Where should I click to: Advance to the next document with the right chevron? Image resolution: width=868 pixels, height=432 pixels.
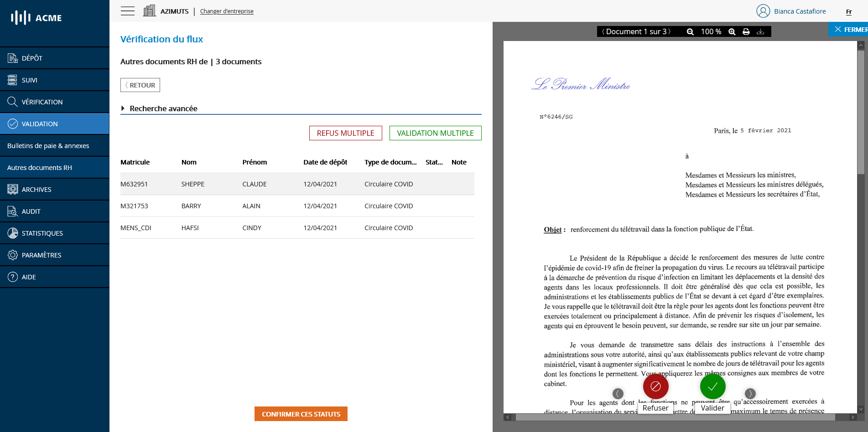coord(750,393)
